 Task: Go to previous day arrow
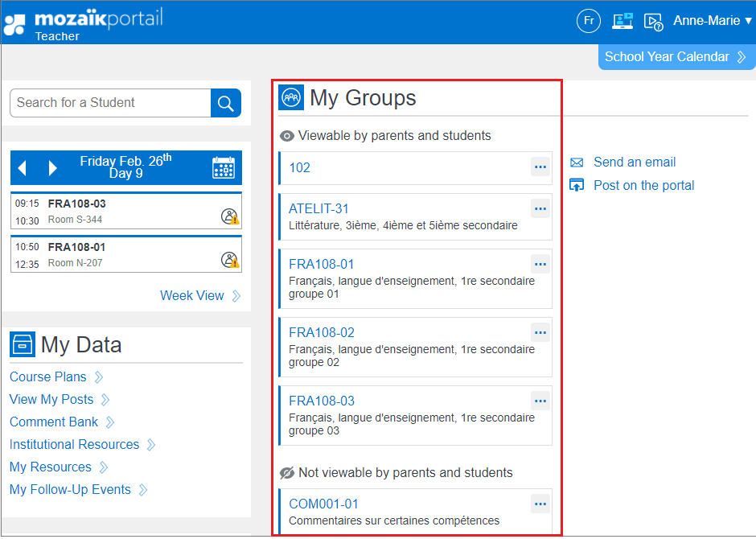[x=23, y=168]
